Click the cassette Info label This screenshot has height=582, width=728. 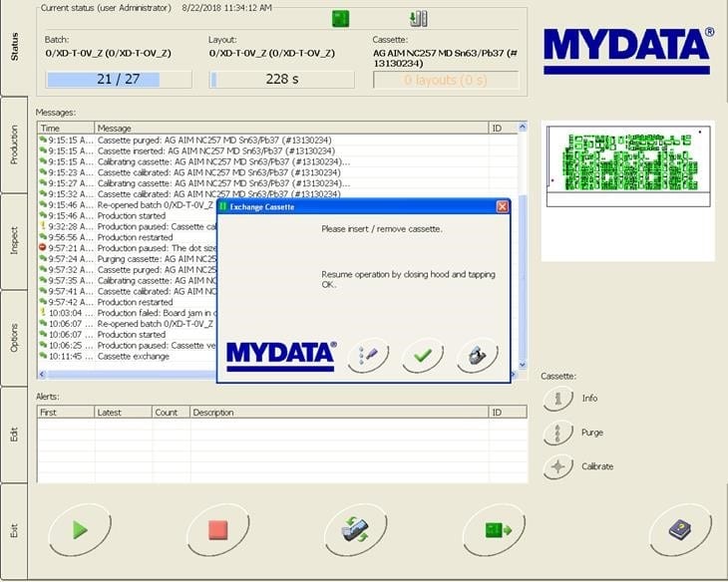(x=589, y=399)
